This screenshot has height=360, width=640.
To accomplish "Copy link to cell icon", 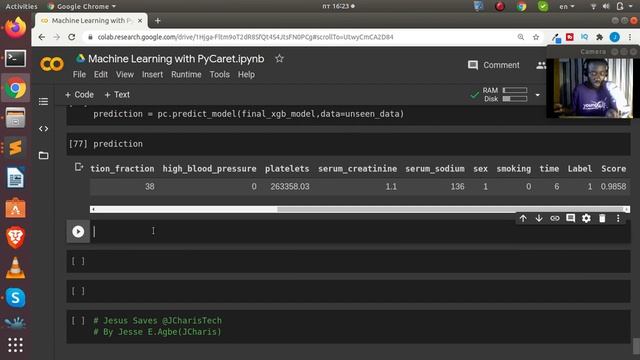I will click(554, 218).
